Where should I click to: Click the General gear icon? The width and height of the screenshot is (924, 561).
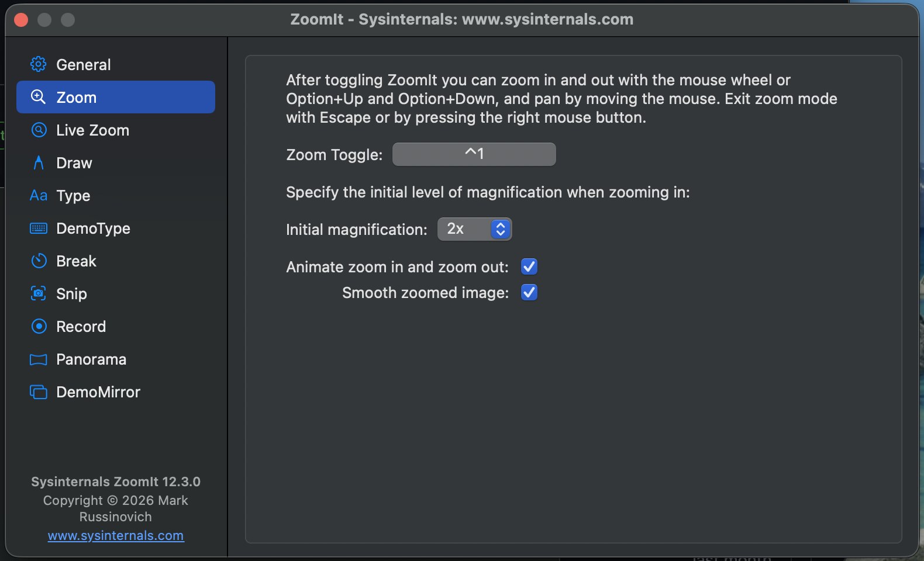point(39,64)
